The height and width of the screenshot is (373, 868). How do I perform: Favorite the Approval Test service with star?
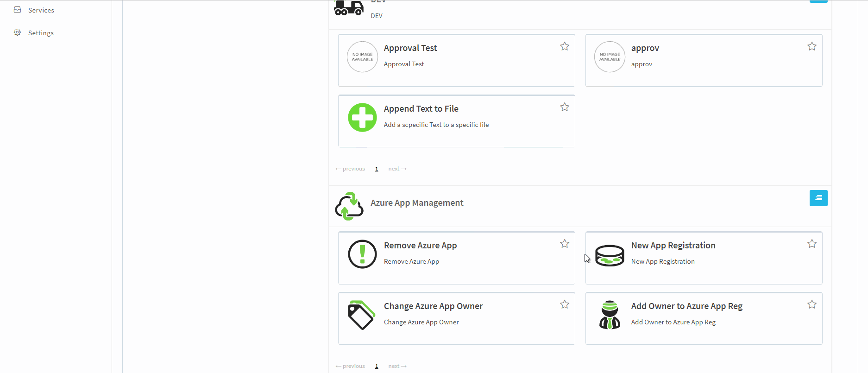click(564, 46)
